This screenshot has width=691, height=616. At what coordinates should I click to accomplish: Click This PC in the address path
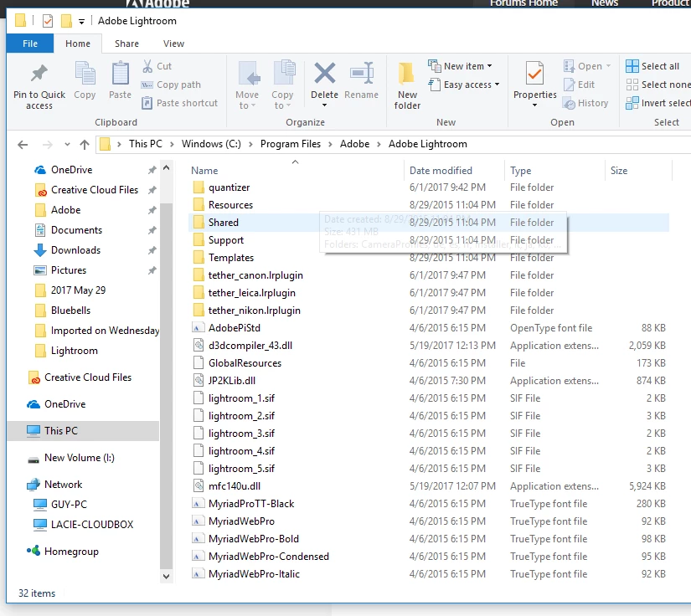(x=146, y=144)
